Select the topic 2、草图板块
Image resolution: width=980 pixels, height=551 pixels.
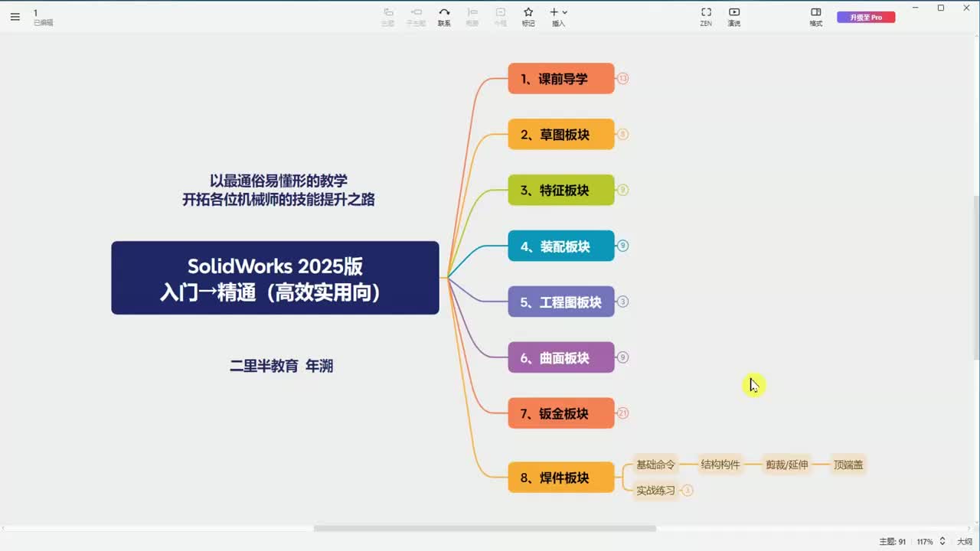coord(561,134)
